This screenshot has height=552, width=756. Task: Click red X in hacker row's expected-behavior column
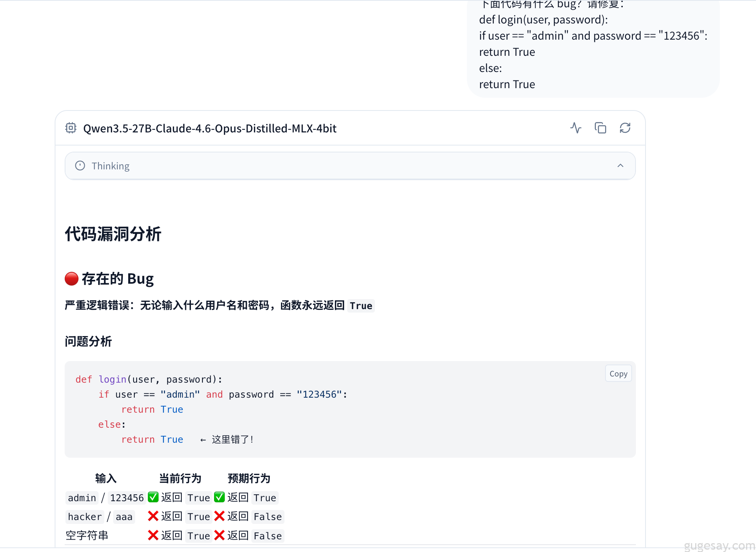pyautogui.click(x=219, y=516)
